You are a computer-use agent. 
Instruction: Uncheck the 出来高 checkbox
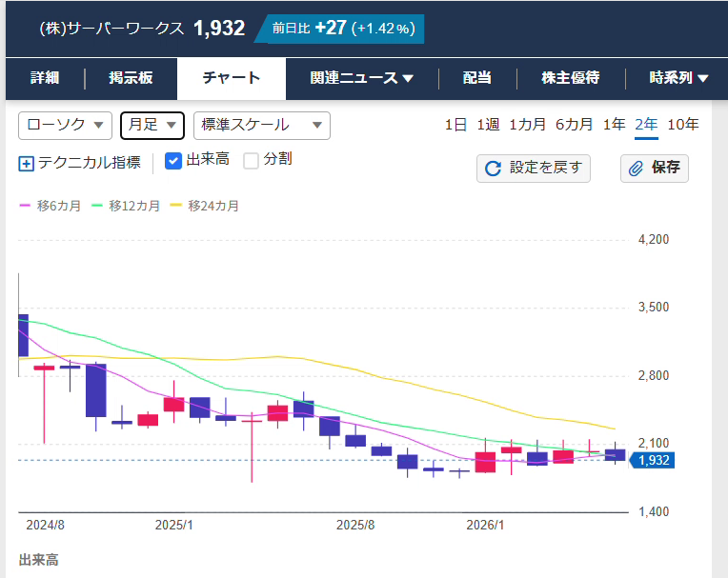coord(173,161)
